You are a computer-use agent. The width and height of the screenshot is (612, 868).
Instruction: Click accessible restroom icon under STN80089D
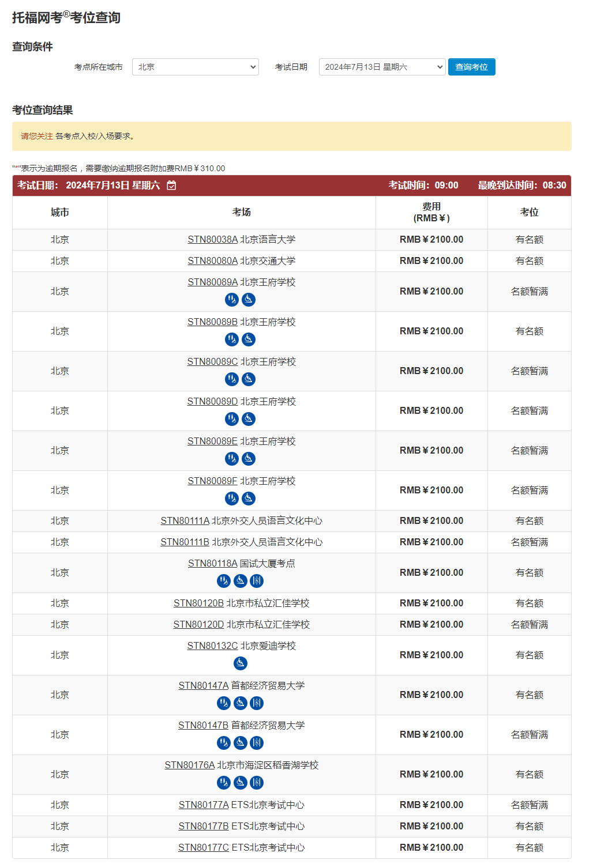coord(232,419)
